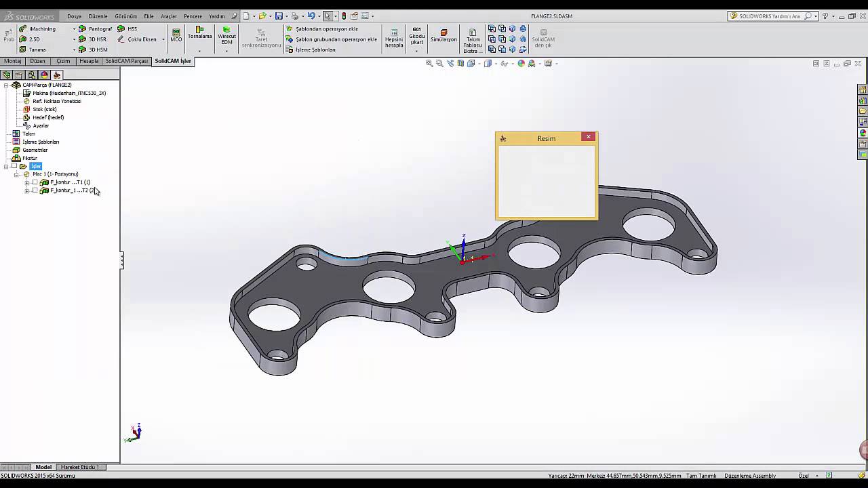The height and width of the screenshot is (488, 868).
Task: Click the panel collapse handle on splitter
Action: pos(121,261)
